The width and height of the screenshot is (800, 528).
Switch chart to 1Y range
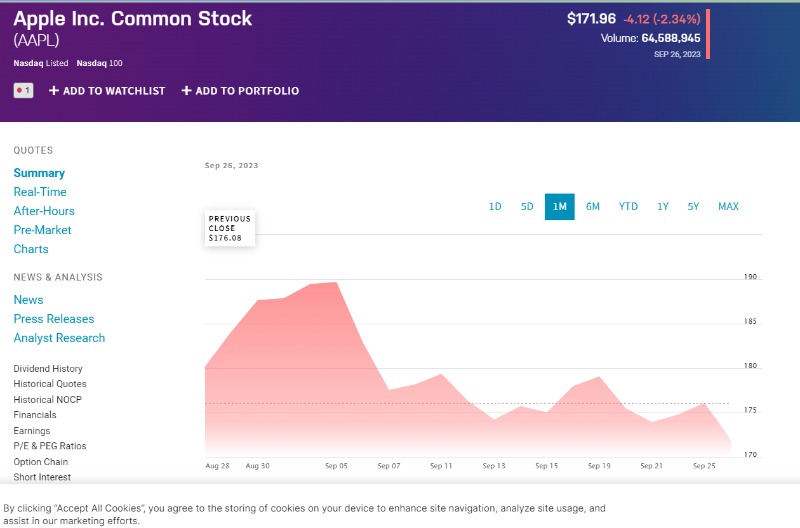pos(663,207)
